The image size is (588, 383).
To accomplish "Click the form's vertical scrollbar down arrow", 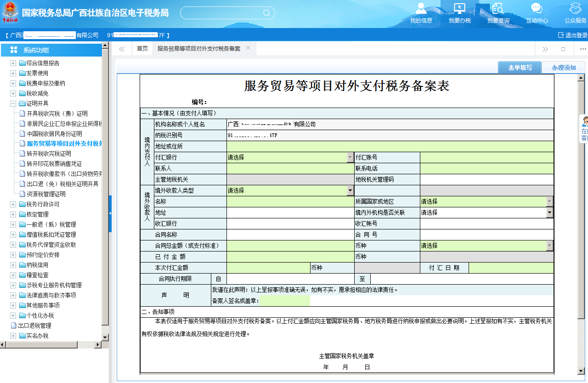I will click(581, 371).
